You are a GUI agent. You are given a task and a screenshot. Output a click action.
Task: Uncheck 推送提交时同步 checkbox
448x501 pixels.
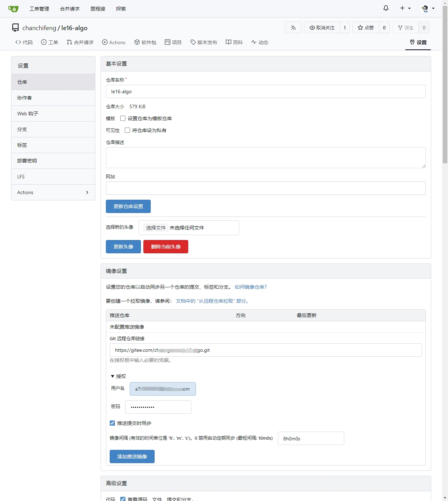point(113,423)
